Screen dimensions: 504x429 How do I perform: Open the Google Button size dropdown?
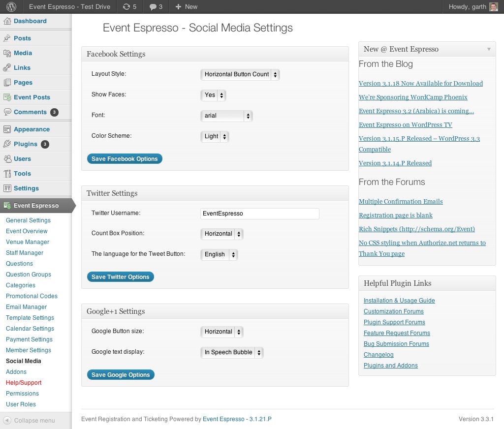click(222, 332)
